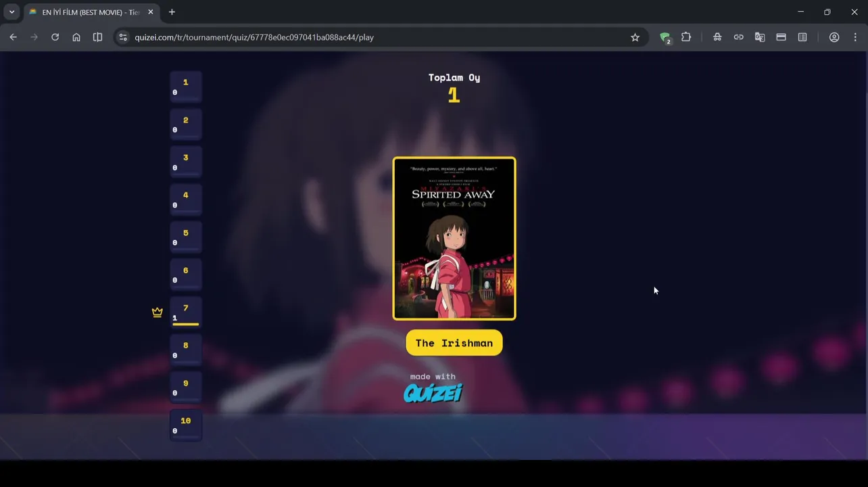
Task: Open the reading list toolbar icon
Action: tap(802, 37)
